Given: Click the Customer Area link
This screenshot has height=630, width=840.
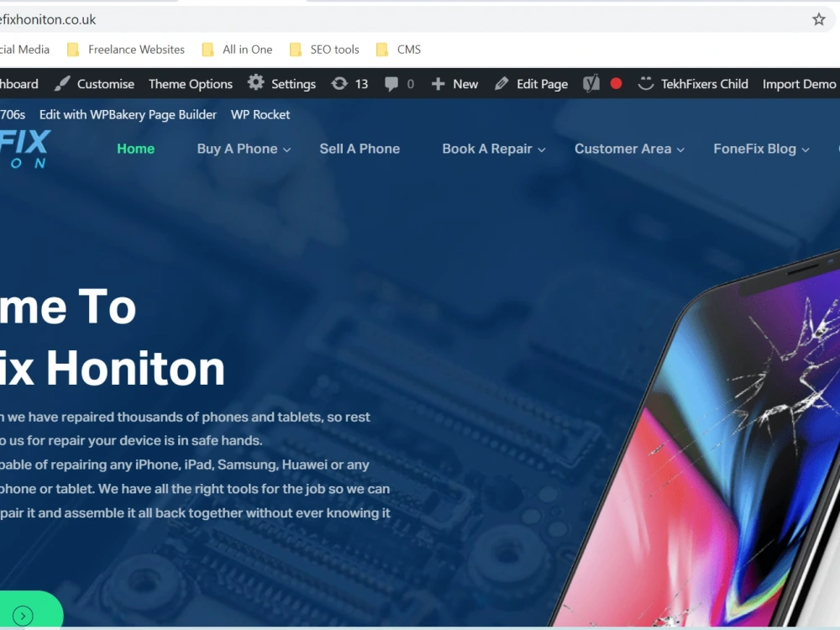Looking at the screenshot, I should click(x=623, y=149).
